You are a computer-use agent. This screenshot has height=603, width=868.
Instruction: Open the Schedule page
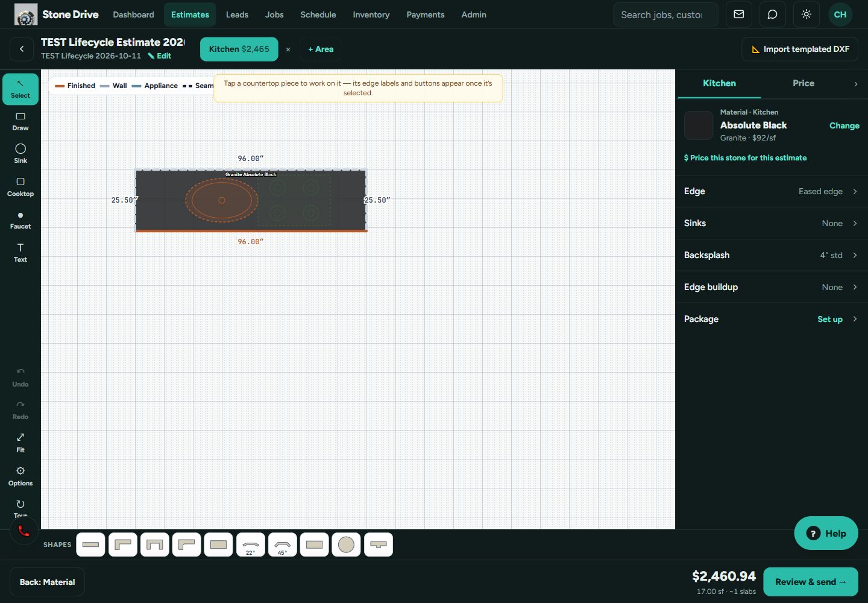click(318, 14)
